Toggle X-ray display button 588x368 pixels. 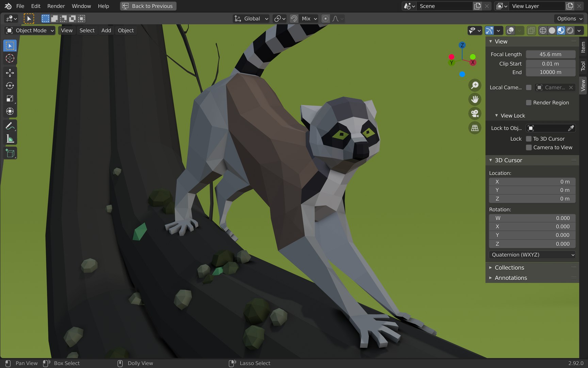click(531, 31)
